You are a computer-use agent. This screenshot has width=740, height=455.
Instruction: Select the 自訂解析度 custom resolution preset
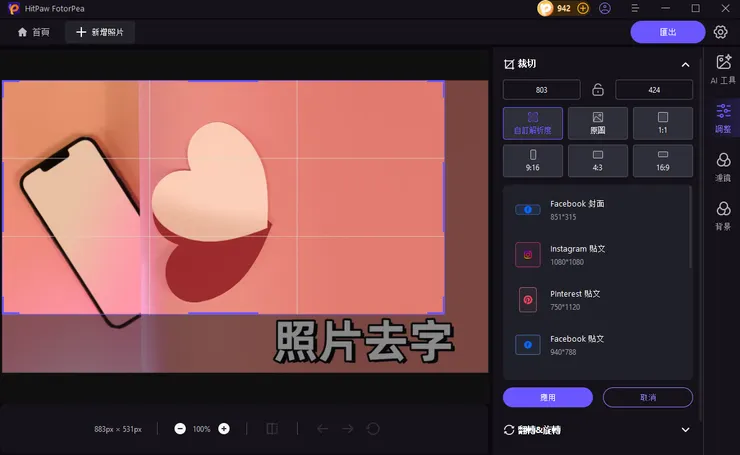pos(533,123)
